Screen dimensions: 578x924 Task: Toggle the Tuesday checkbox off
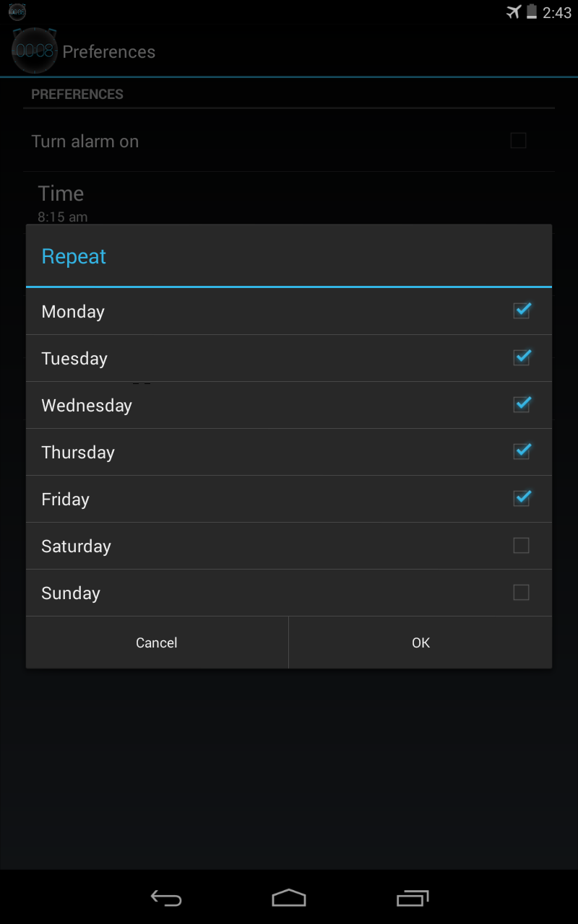click(522, 357)
